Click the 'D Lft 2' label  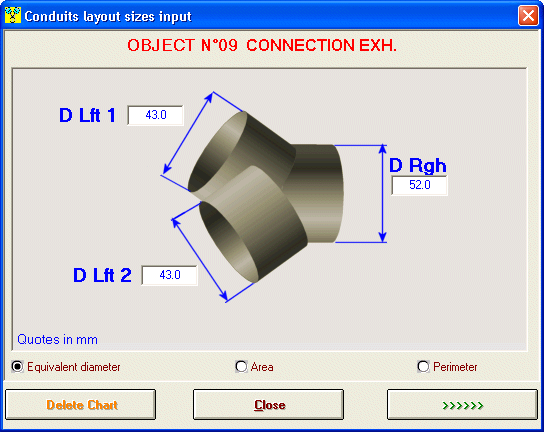[102, 275]
